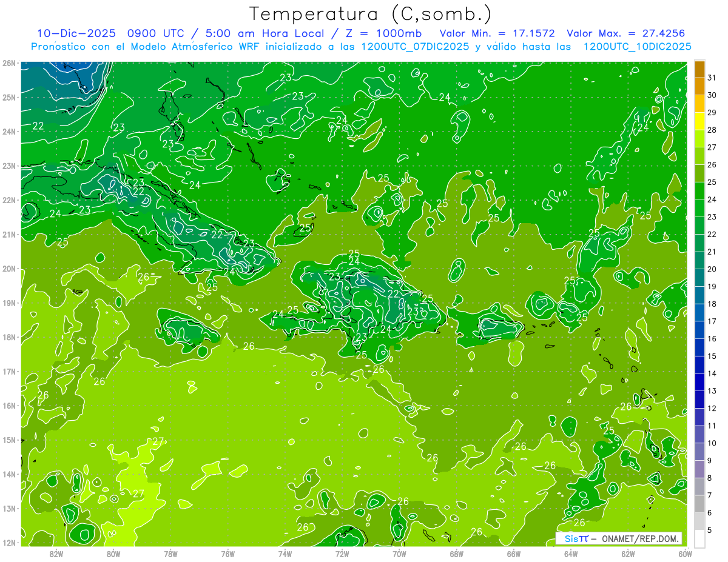Click the "66W" longitude label
Viewport: 728px width, 562px height.
tap(514, 554)
